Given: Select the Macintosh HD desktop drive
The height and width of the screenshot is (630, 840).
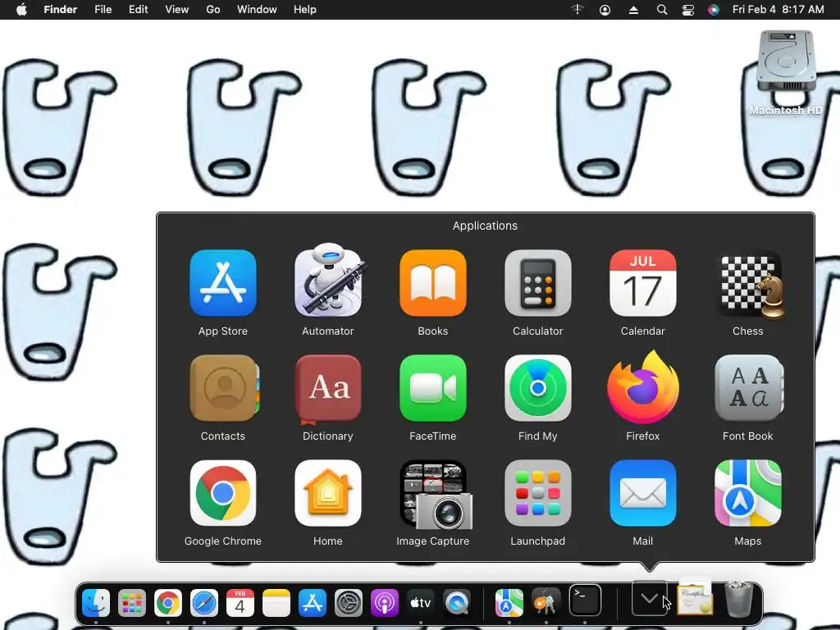Looking at the screenshot, I should click(x=786, y=73).
